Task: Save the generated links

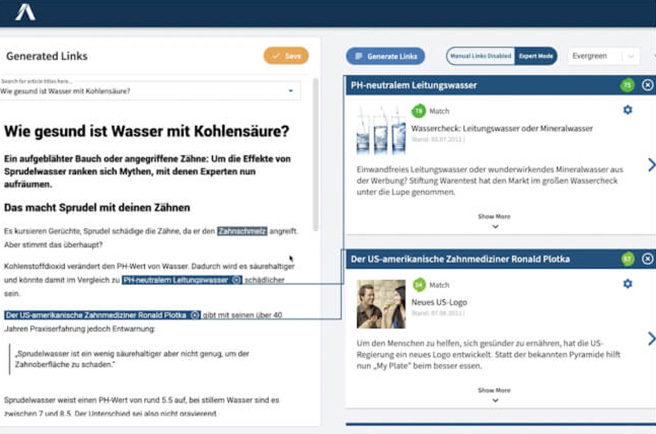Action: (286, 56)
